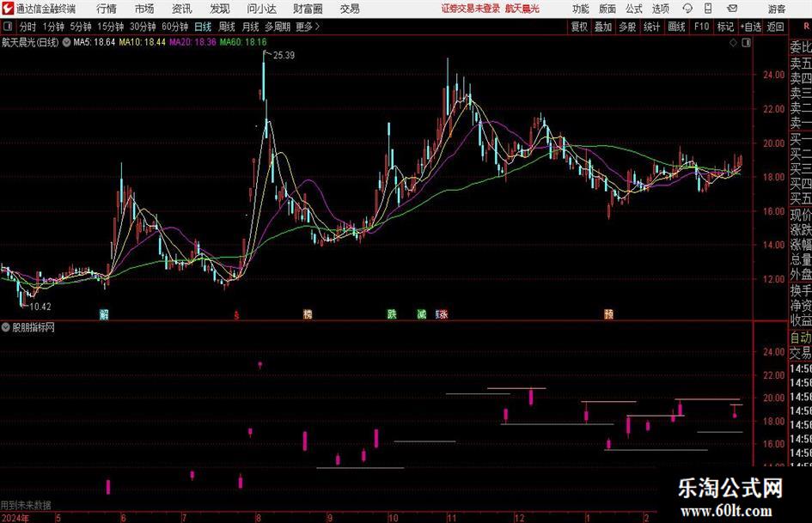Click the 榜 event marker icon
812x523 pixels.
click(x=308, y=313)
